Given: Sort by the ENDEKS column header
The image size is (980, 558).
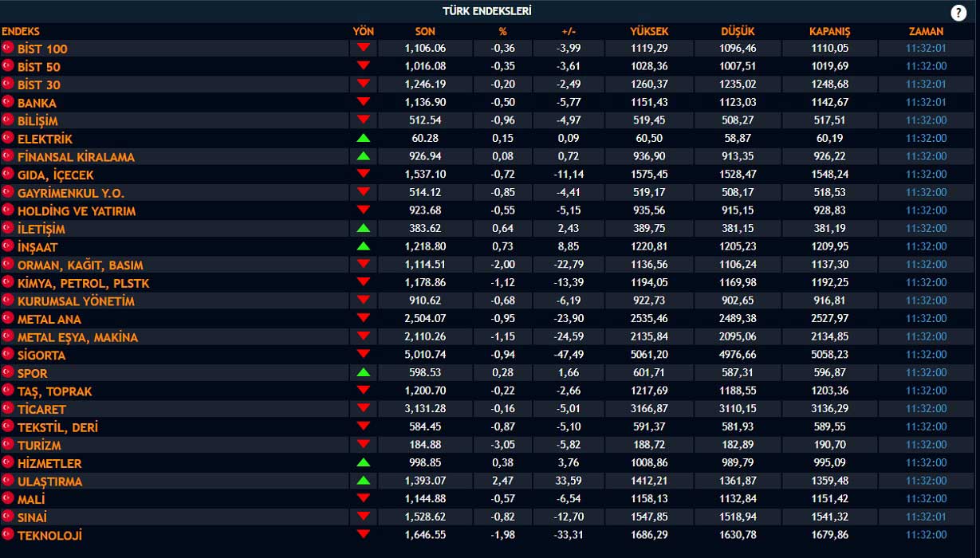Looking at the screenshot, I should coord(21,32).
